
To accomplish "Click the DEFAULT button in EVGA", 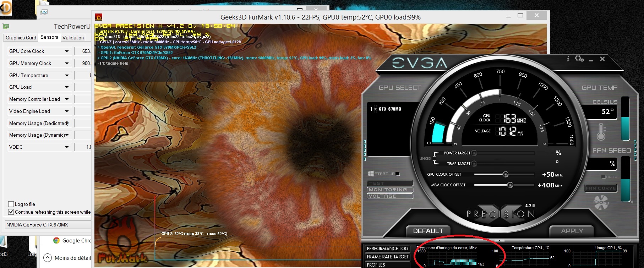I will point(428,231).
